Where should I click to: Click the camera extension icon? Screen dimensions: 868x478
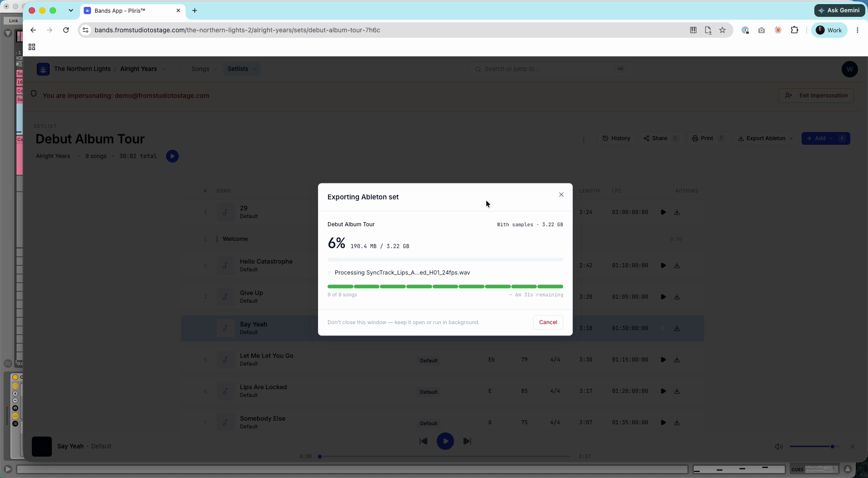(762, 30)
